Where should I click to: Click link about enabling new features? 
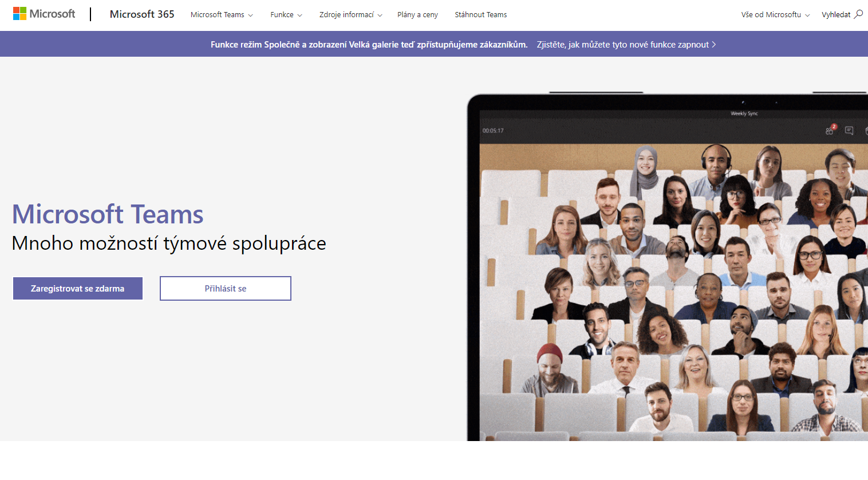tap(623, 45)
